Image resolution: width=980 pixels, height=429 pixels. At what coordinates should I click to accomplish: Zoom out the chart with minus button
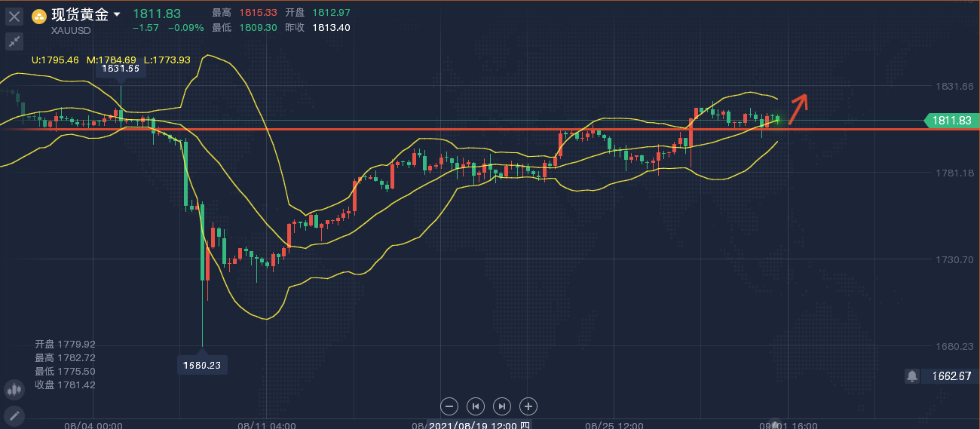(x=449, y=406)
